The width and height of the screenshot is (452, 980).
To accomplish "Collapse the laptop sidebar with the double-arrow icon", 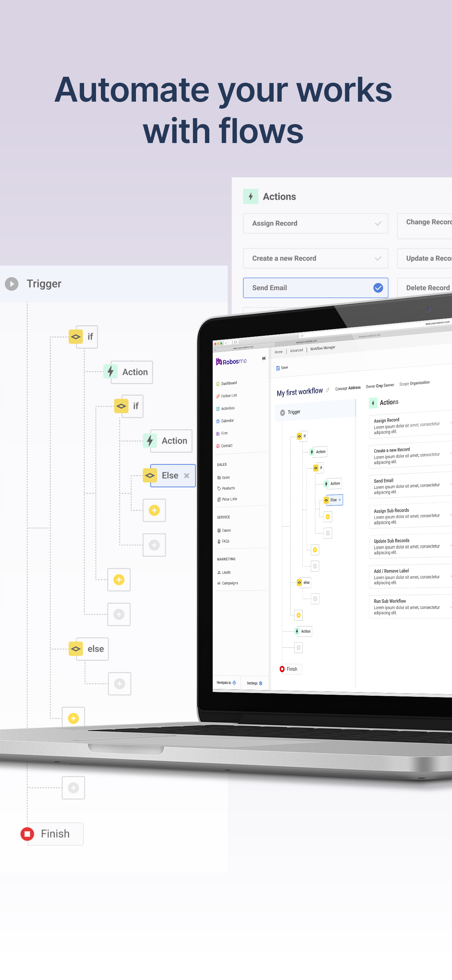I will (263, 358).
